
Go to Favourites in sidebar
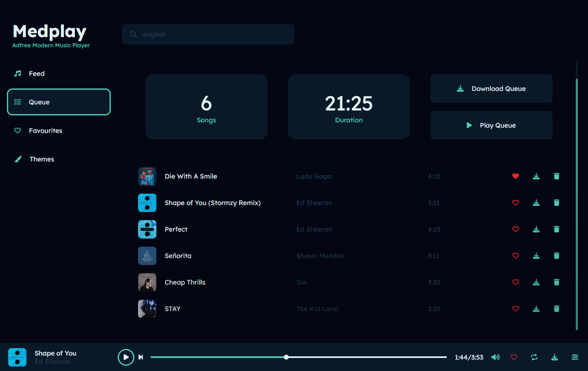pos(45,130)
